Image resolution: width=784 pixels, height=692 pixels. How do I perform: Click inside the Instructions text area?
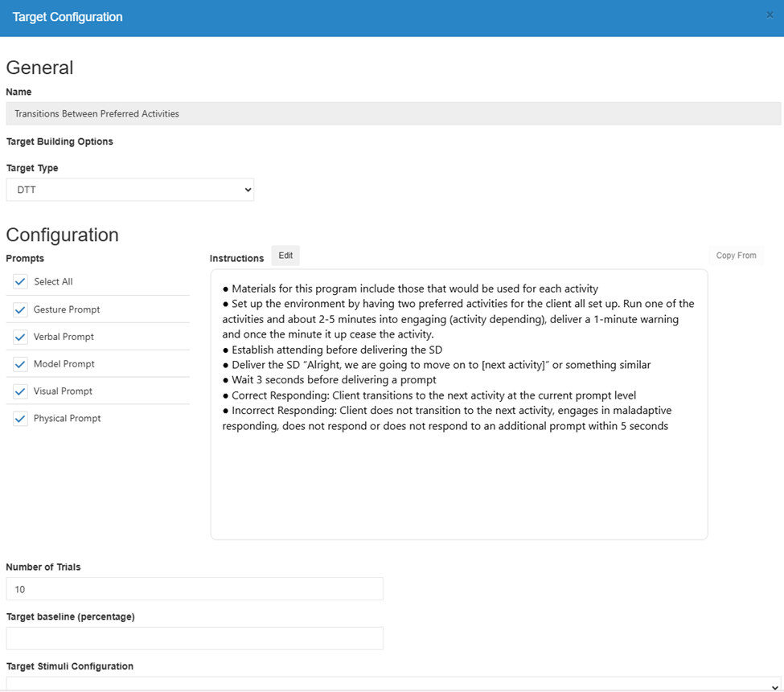[459, 404]
